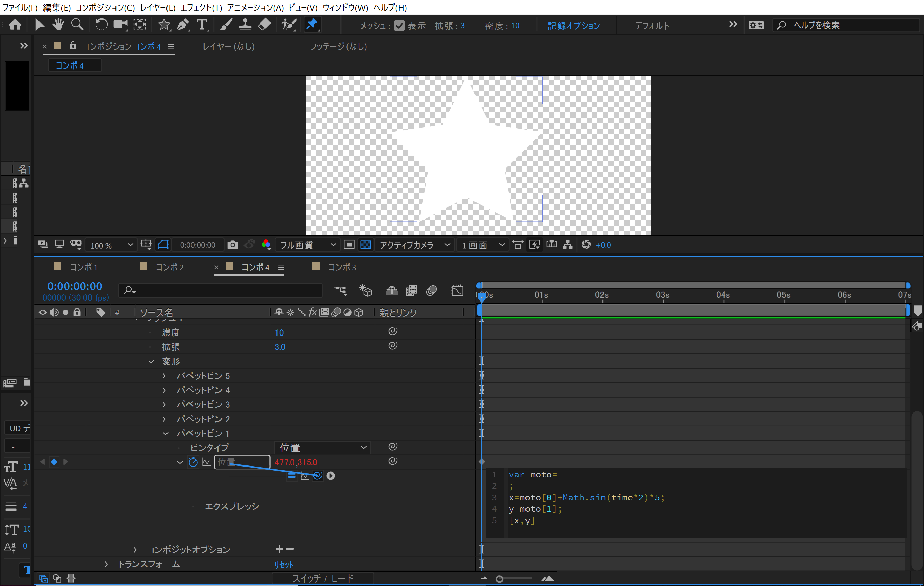Select the Zoom magnifier tool

click(77, 25)
